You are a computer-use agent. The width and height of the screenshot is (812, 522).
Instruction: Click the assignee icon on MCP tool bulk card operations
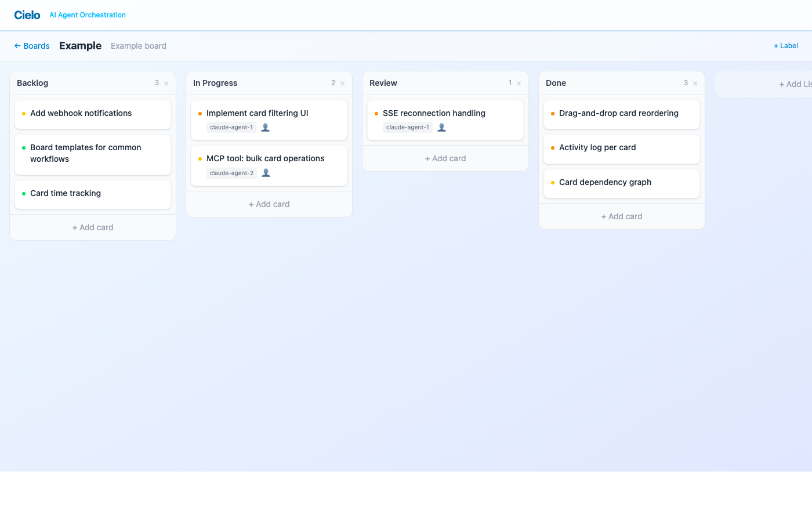coord(266,172)
